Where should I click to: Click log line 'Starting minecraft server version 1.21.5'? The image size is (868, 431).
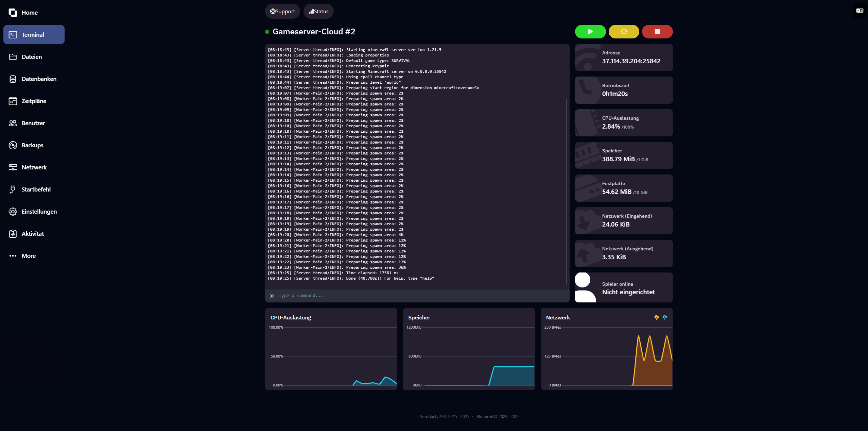pyautogui.click(x=354, y=50)
